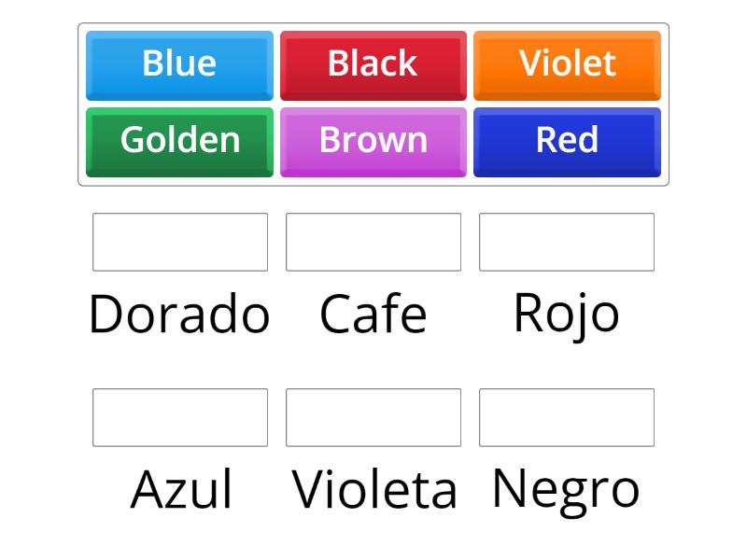Click the word Cafe
Viewport: 747px width, 560px height.
373,313
